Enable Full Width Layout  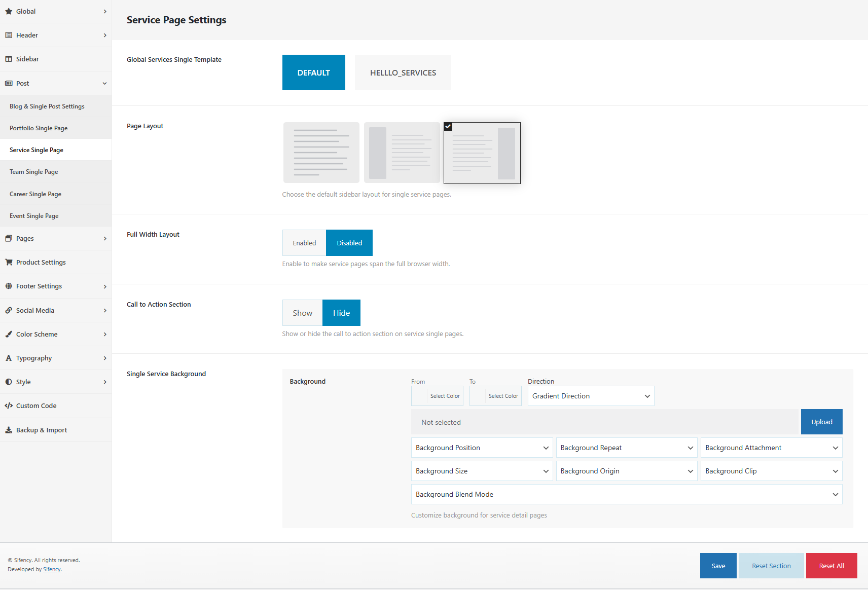pos(304,243)
